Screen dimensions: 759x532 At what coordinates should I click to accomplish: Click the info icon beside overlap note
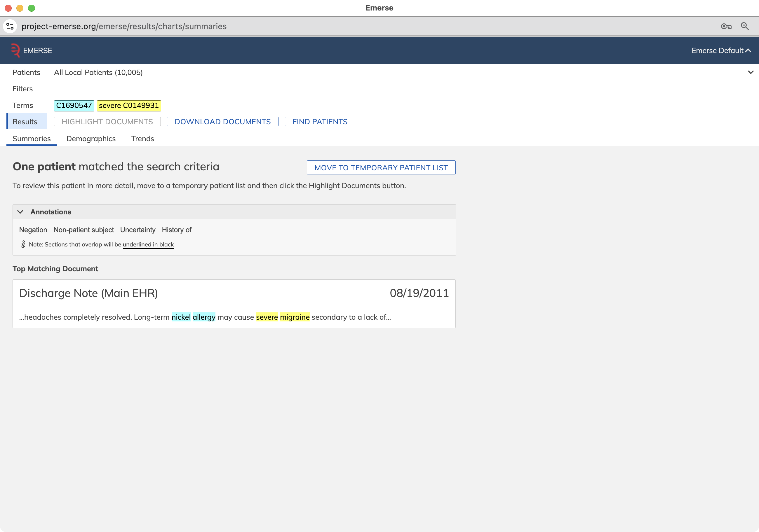(23, 244)
